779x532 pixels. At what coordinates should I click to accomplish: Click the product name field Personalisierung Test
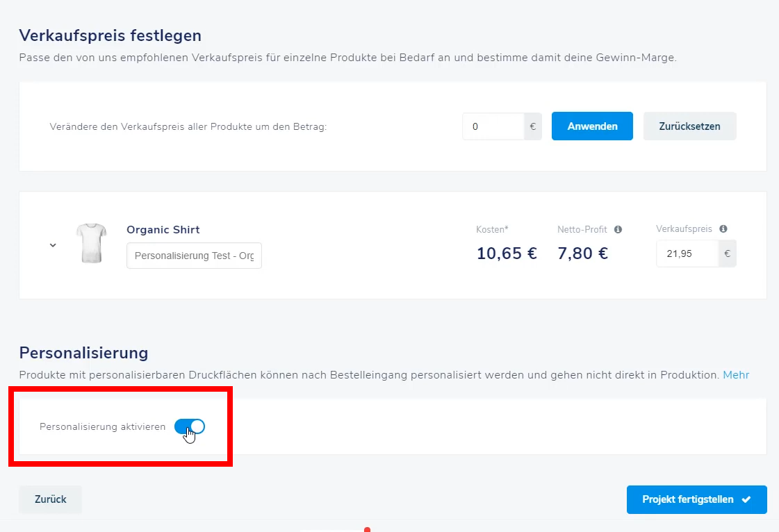pos(195,256)
